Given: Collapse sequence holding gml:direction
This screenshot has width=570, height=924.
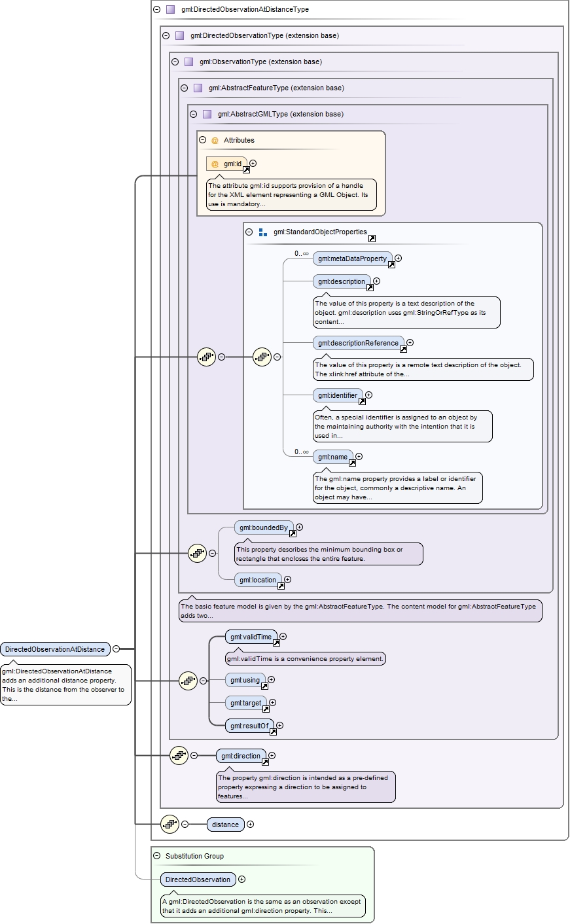Looking at the screenshot, I should (x=194, y=755).
